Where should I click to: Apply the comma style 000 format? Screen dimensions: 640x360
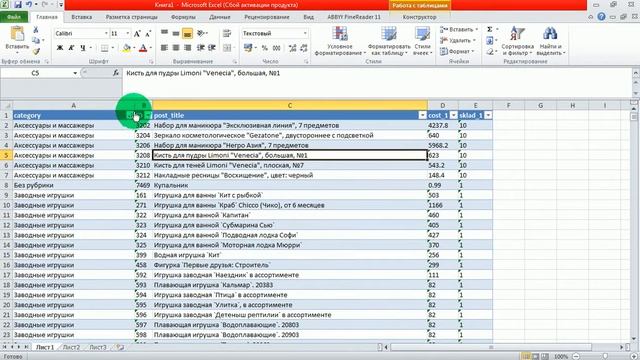pyautogui.click(x=276, y=48)
